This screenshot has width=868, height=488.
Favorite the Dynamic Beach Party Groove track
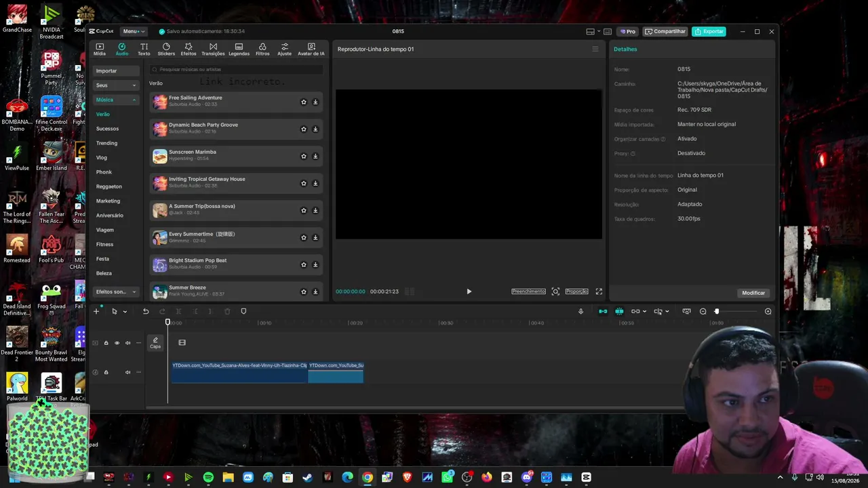pyautogui.click(x=304, y=129)
